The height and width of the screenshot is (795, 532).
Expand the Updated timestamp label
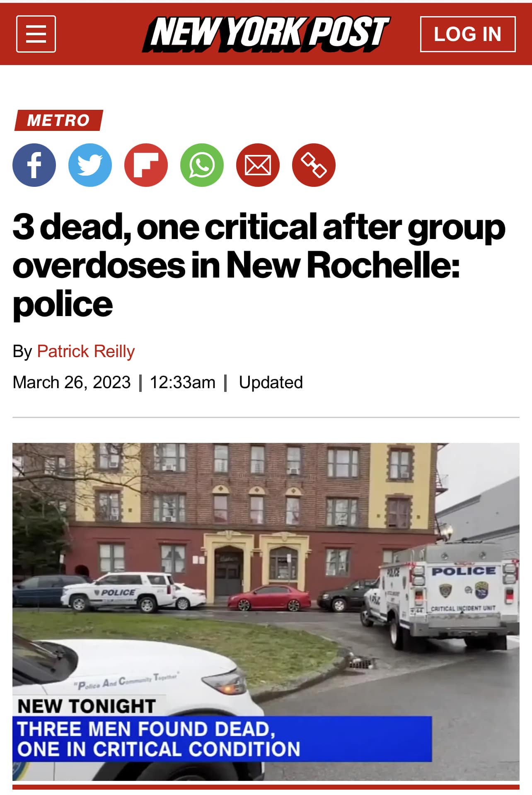click(x=271, y=382)
